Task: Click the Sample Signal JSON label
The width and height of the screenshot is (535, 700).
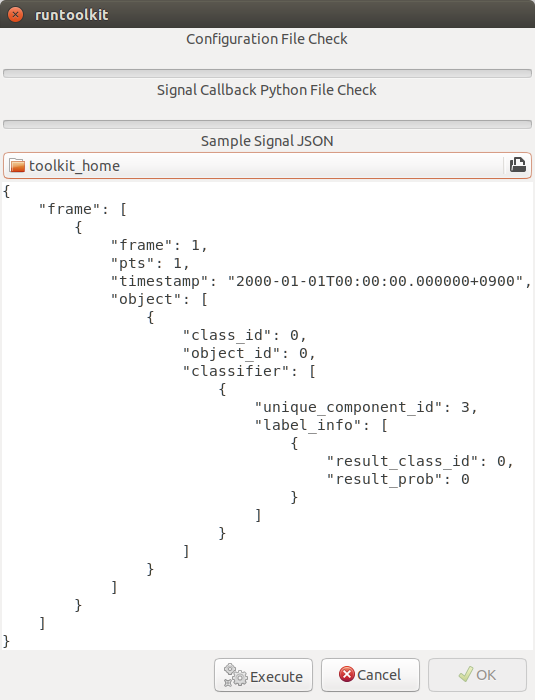Action: tap(267, 141)
